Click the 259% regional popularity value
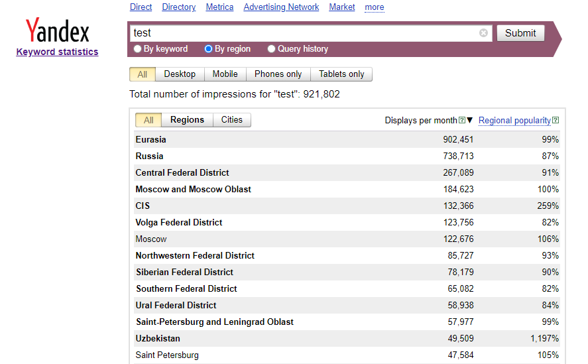 548,206
